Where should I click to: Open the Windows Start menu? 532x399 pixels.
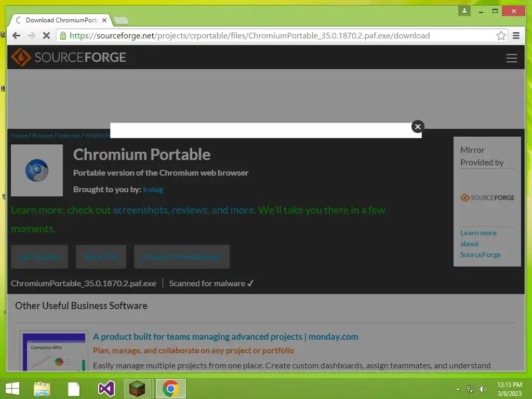(x=12, y=389)
